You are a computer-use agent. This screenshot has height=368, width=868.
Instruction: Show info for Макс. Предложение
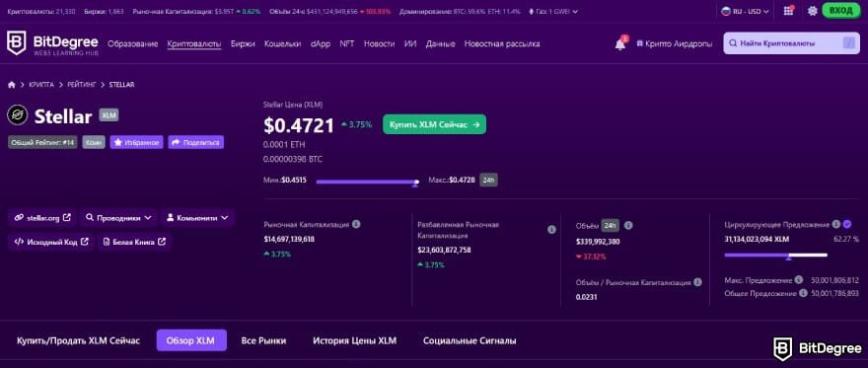click(x=798, y=280)
